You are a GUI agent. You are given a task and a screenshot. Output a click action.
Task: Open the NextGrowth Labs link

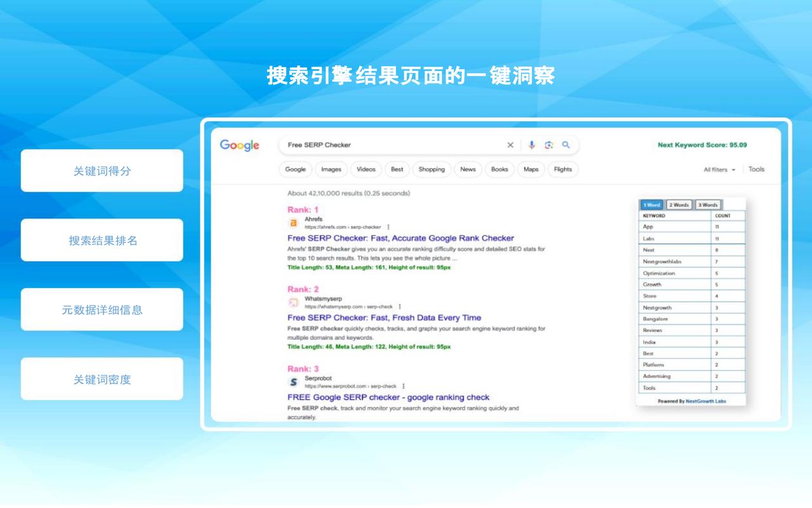705,401
